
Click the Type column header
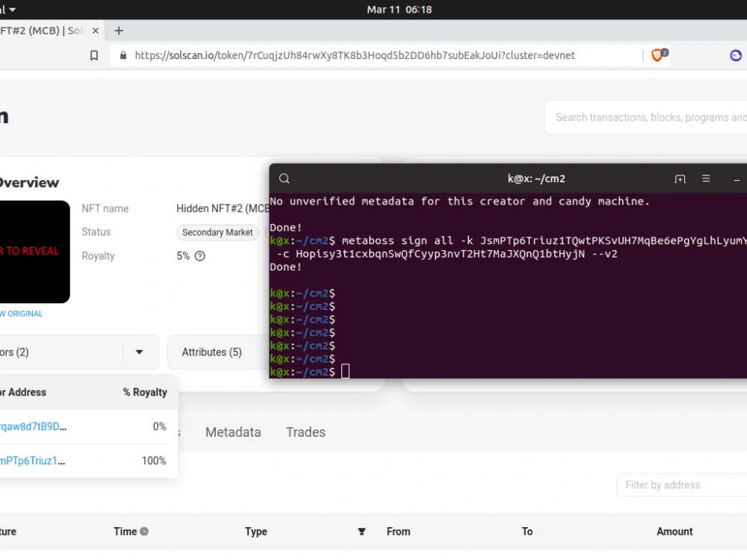pos(255,532)
